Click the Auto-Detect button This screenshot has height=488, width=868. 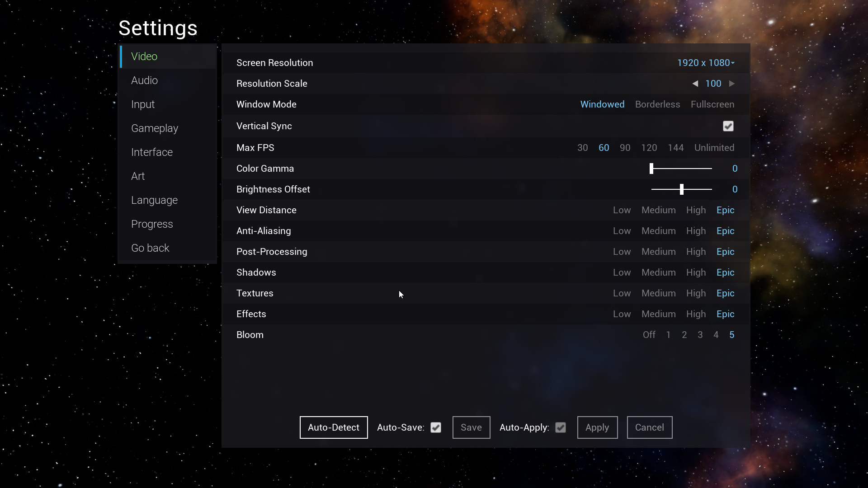[334, 427]
